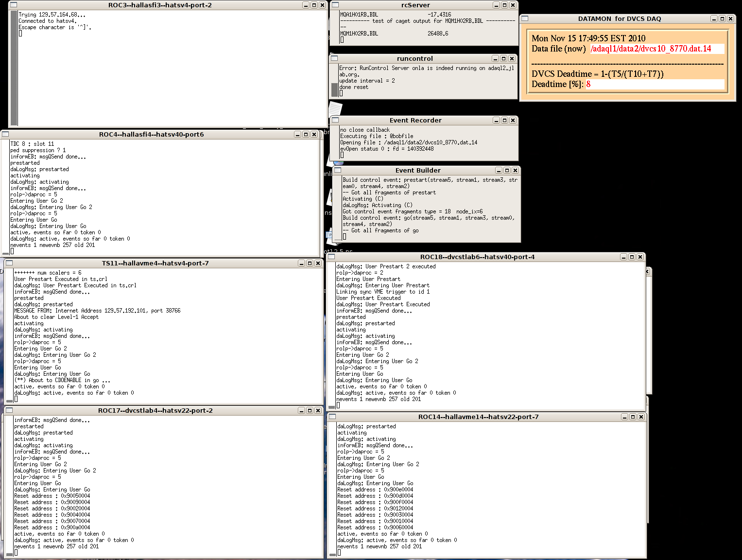Click the MQA1H02RB.BDL 26488.6 line
This screenshot has height=560, width=742.
(x=394, y=34)
